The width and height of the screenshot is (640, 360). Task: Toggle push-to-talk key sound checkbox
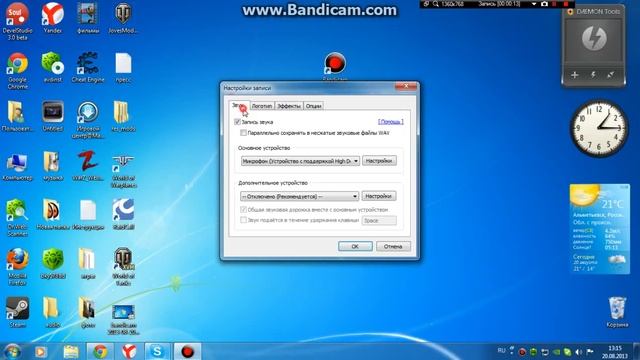[x=243, y=220]
